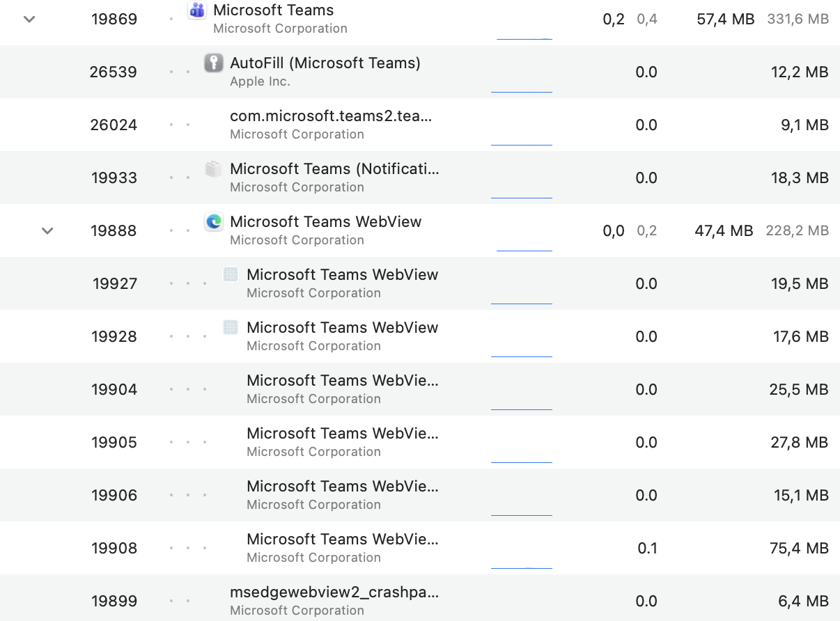840x621 pixels.
Task: Click the AutoFill key icon
Action: click(214, 63)
